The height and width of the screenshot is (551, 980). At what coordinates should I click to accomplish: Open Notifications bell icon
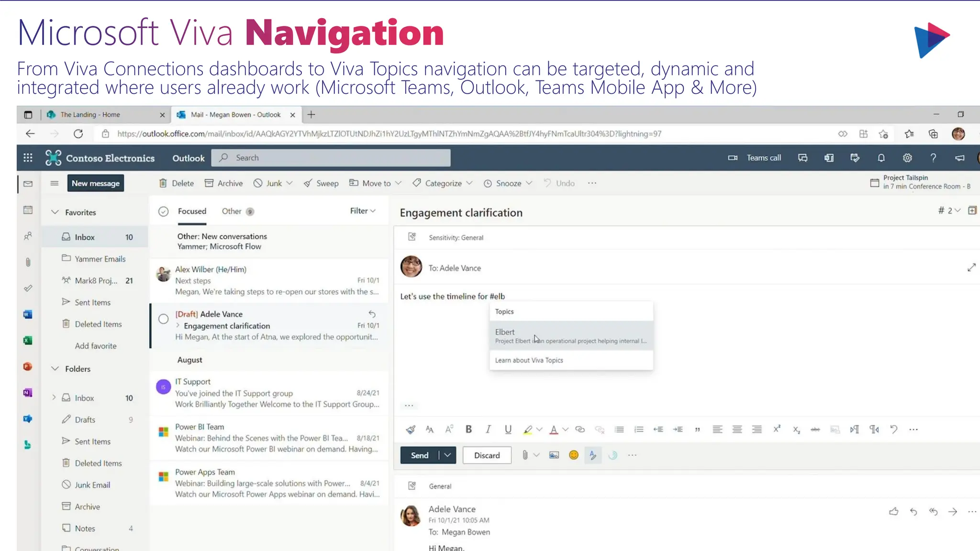coord(881,158)
